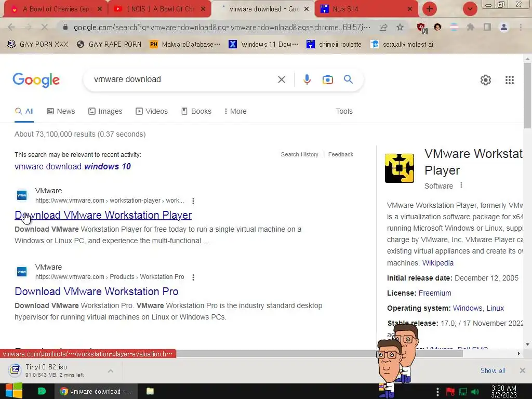Open options for the Workstation Pro result
This screenshot has height=399, width=532.
[x=193, y=277]
